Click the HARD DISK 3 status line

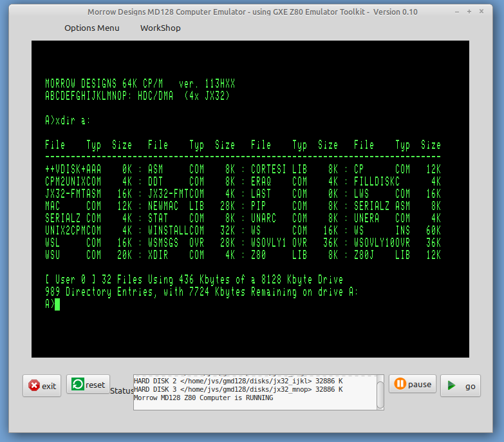pos(238,389)
